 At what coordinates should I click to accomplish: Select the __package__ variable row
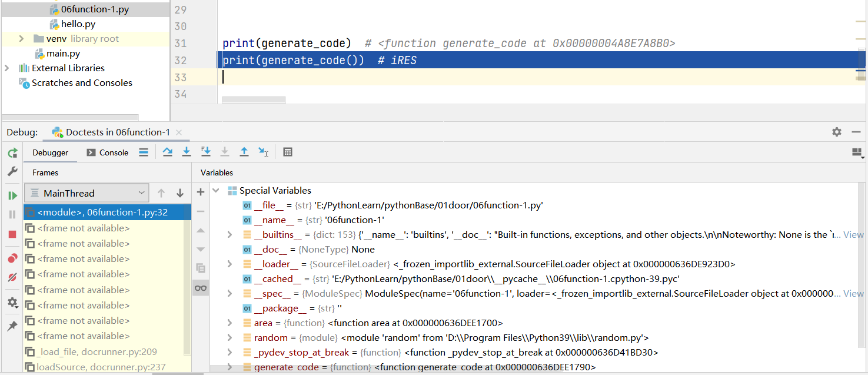(292, 308)
